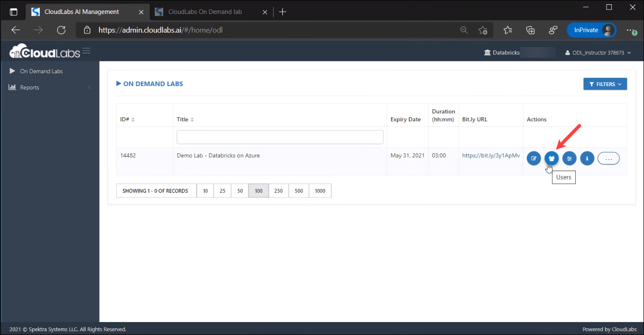This screenshot has width=644, height=335.
Task: Click the May 31, 2021 expiry cell
Action: [407, 156]
